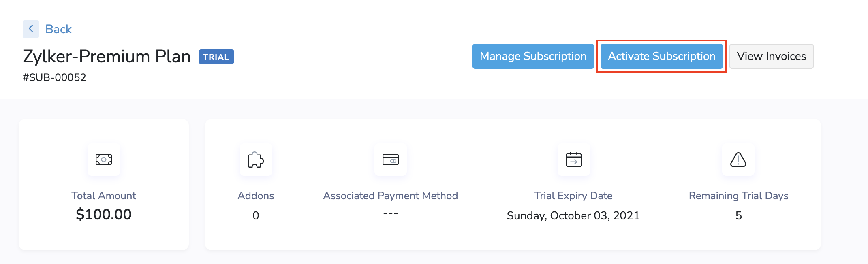The width and height of the screenshot is (868, 264).
Task: Click the date Sunday, October 03, 2021
Action: click(573, 216)
